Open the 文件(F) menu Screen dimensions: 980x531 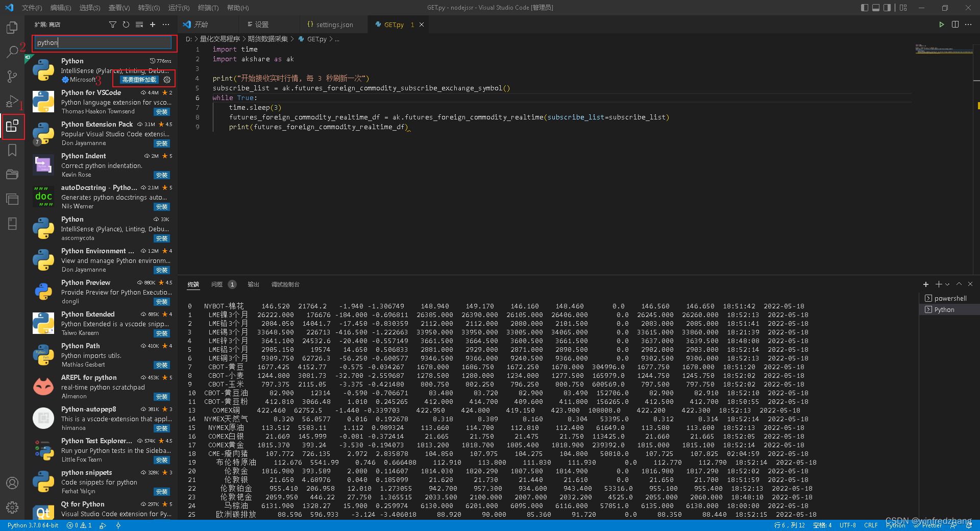click(32, 8)
